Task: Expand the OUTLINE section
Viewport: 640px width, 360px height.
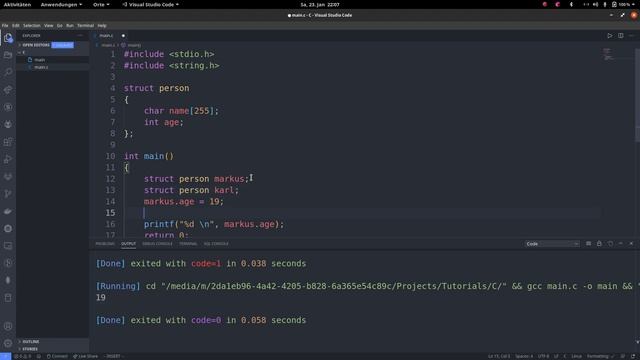Action: [x=52, y=342]
